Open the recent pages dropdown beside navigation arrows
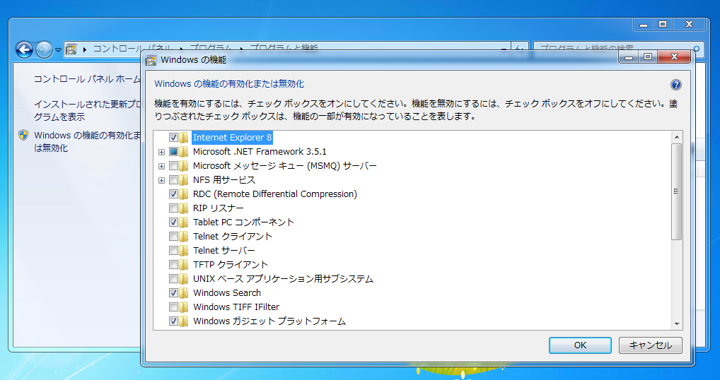 coord(58,50)
